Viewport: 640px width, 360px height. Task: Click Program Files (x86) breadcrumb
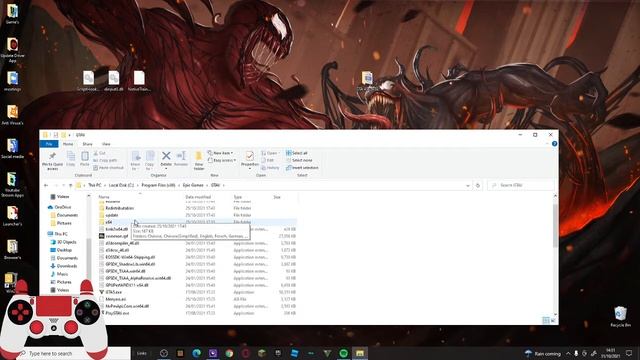[158, 185]
